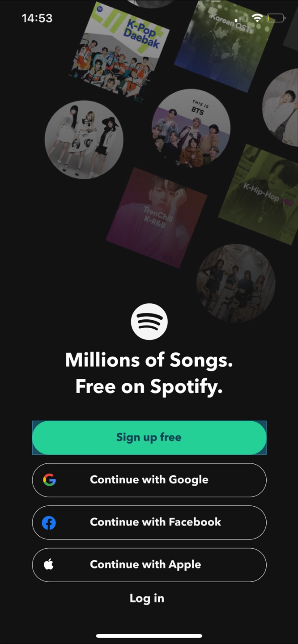Pick Continue with Apple
This screenshot has height=644, width=298.
coord(149,564)
